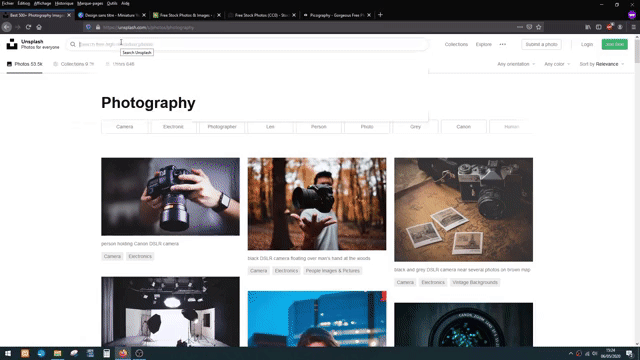640x360 pixels.
Task: Open the Calculator taskbar icon
Action: pyautogui.click(x=107, y=353)
